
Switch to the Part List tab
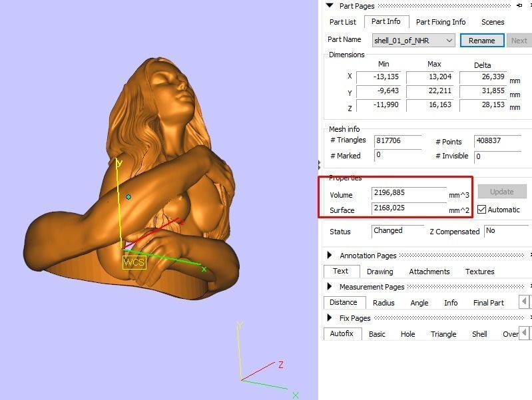343,22
